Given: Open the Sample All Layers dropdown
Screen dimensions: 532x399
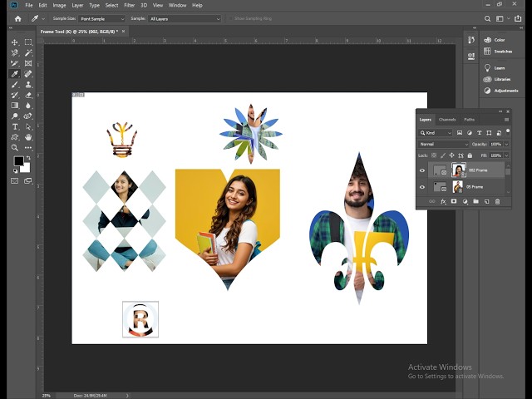Looking at the screenshot, I should point(185,19).
